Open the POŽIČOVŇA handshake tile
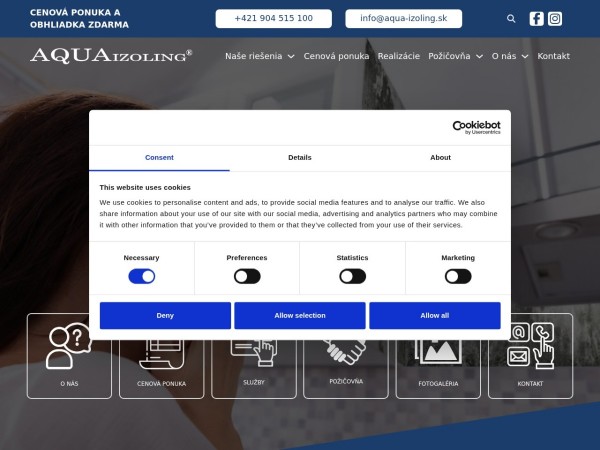 (x=346, y=367)
